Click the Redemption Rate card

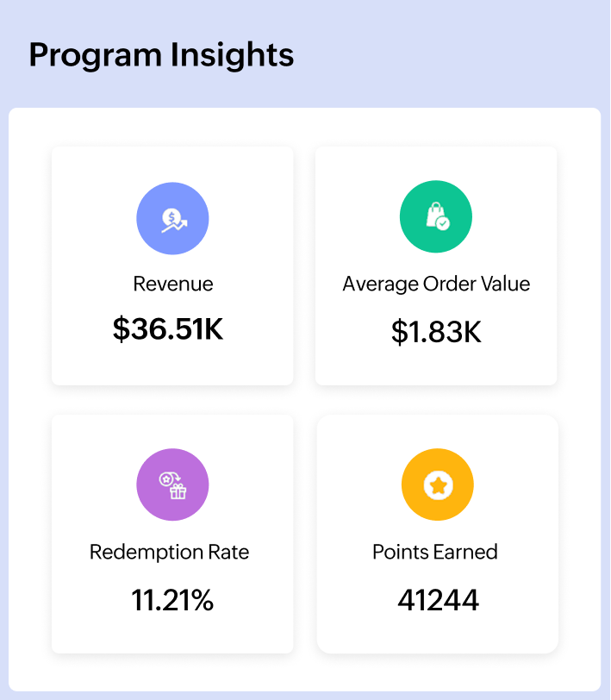point(172,533)
